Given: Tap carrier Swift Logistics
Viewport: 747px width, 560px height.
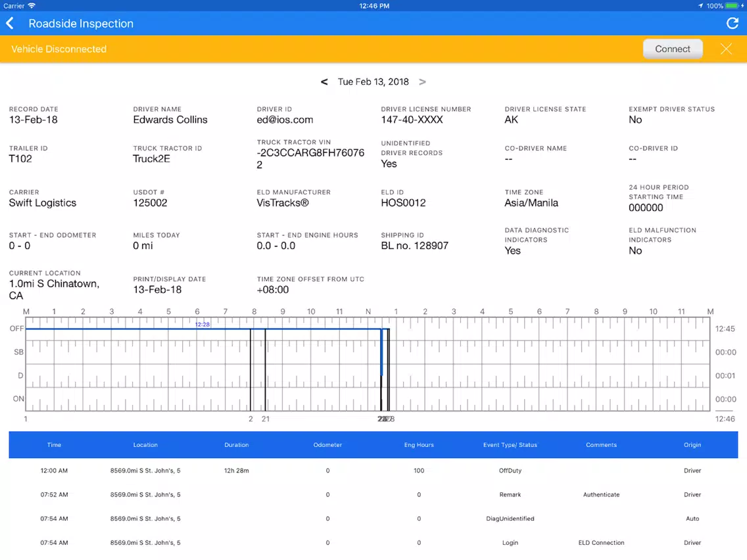Looking at the screenshot, I should coord(42,203).
